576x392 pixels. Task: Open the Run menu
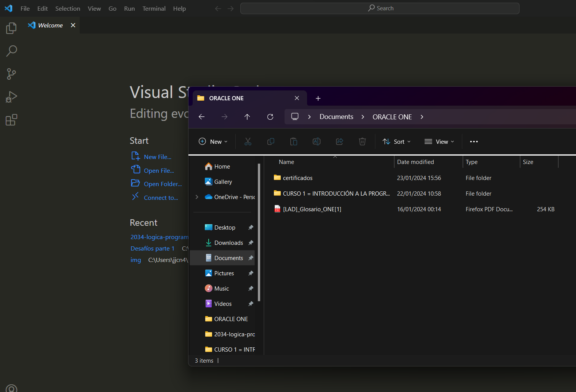(x=129, y=8)
